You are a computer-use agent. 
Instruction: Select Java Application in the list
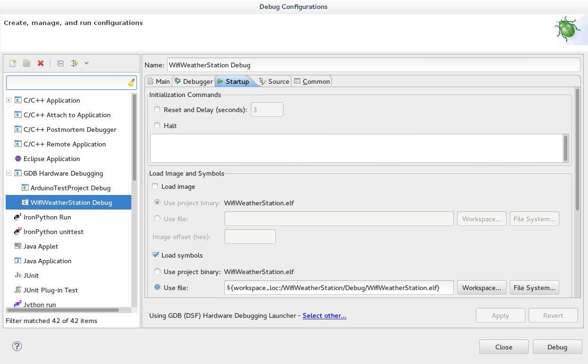48,261
